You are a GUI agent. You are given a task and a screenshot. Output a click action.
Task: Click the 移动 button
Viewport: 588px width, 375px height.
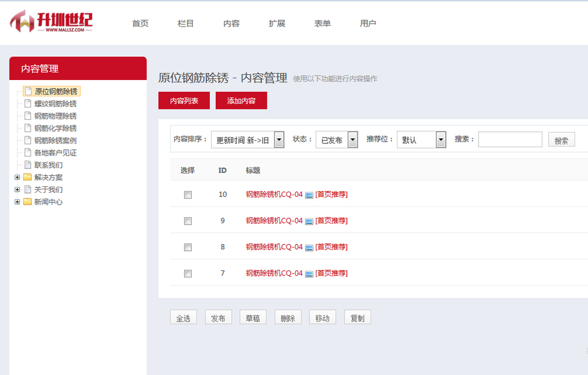pos(322,317)
